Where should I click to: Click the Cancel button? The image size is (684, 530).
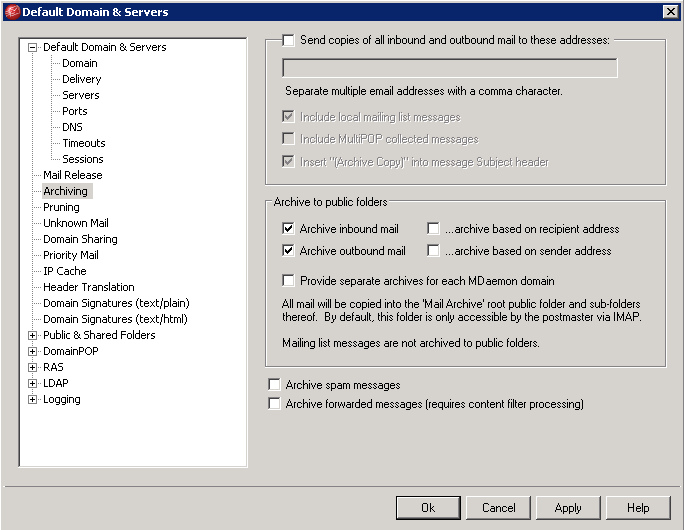click(498, 508)
